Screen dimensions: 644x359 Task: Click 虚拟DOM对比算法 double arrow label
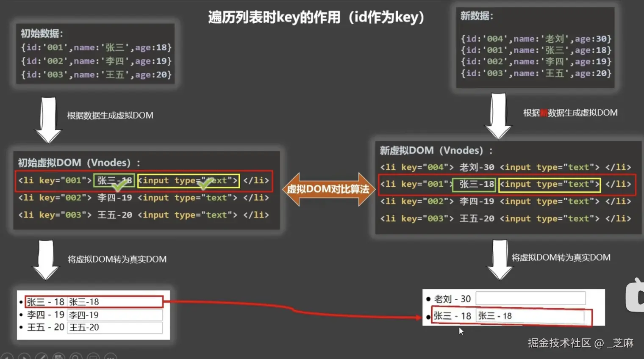coord(328,189)
